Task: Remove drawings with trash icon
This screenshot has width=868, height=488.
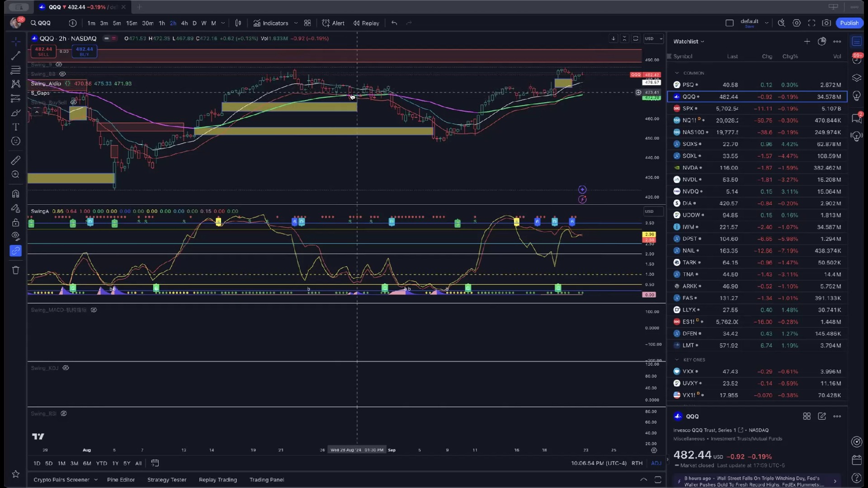Action: pos(16,270)
